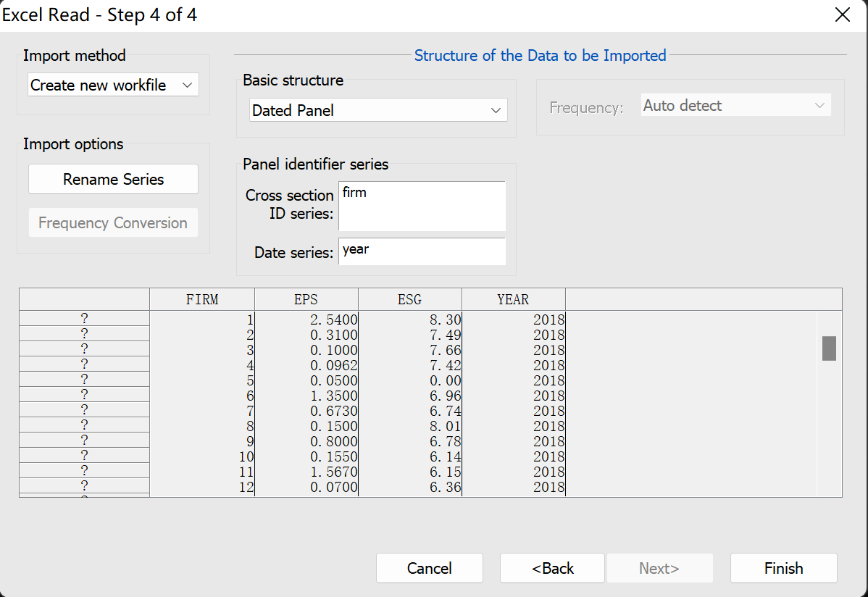Expand the Basic structure Dated Panel dropdown

[x=378, y=110]
